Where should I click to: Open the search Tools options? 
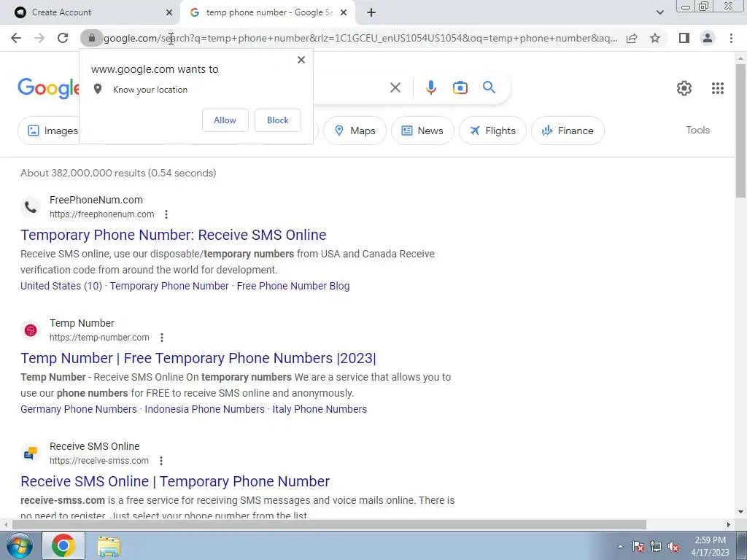tap(697, 130)
